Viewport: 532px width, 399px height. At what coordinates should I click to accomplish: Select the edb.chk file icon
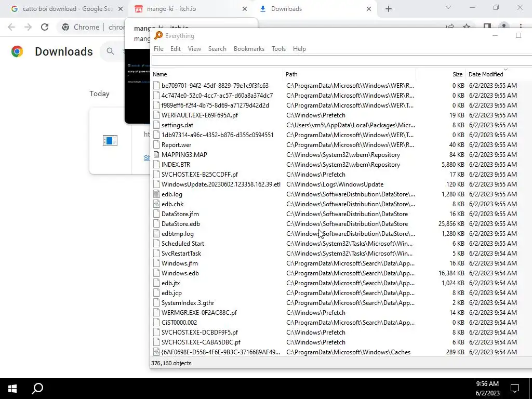pyautogui.click(x=156, y=204)
